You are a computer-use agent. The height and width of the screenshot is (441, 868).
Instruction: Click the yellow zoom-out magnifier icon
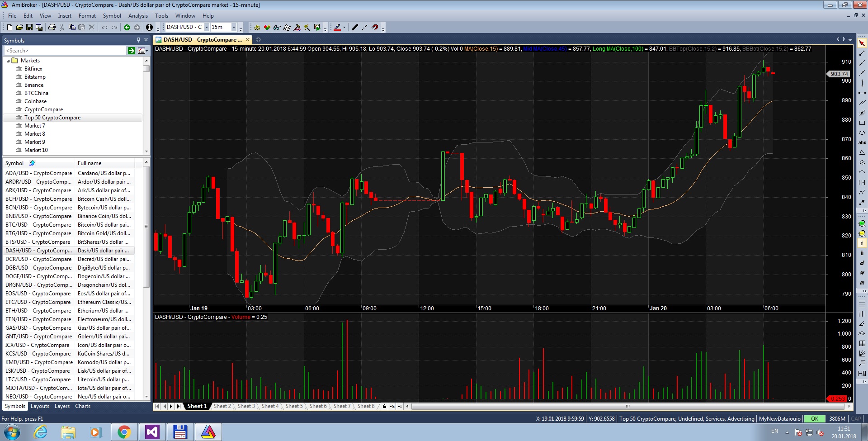(x=862, y=233)
